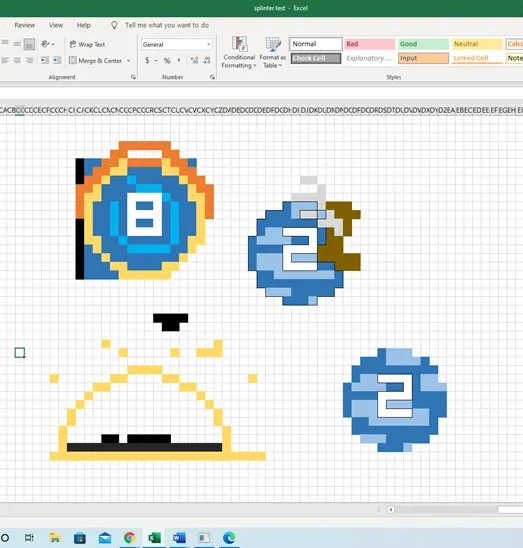Click Increase Decimal icon
Screen dimensions: 523x548
point(194,60)
